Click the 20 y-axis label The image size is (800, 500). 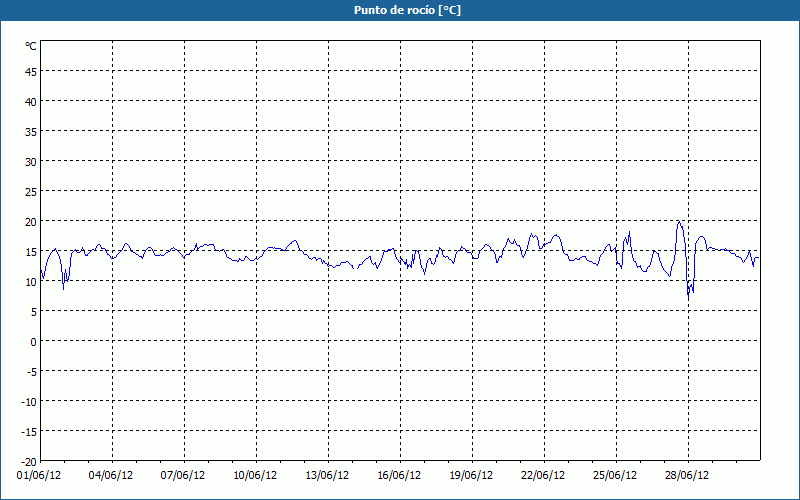pos(31,222)
